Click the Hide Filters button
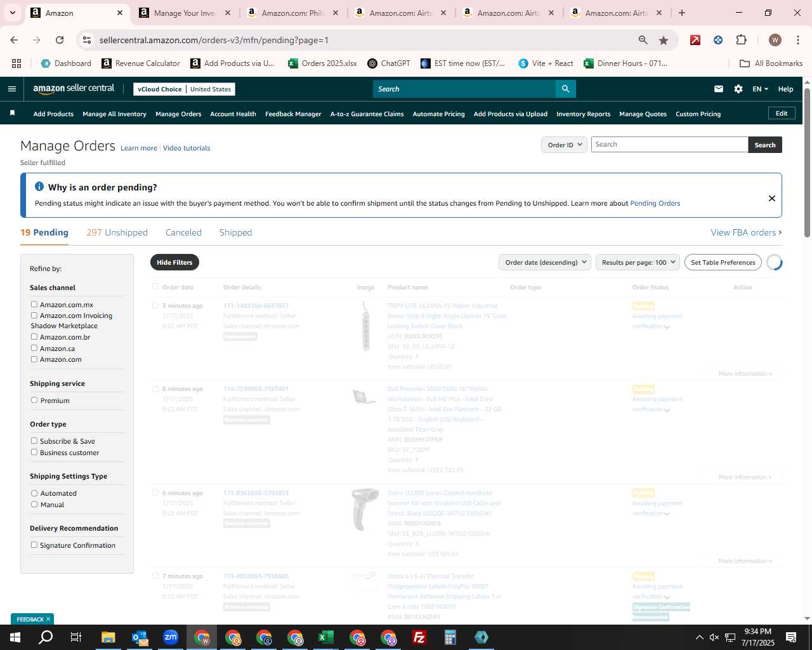Screen dimensions: 812x650 coord(174,262)
